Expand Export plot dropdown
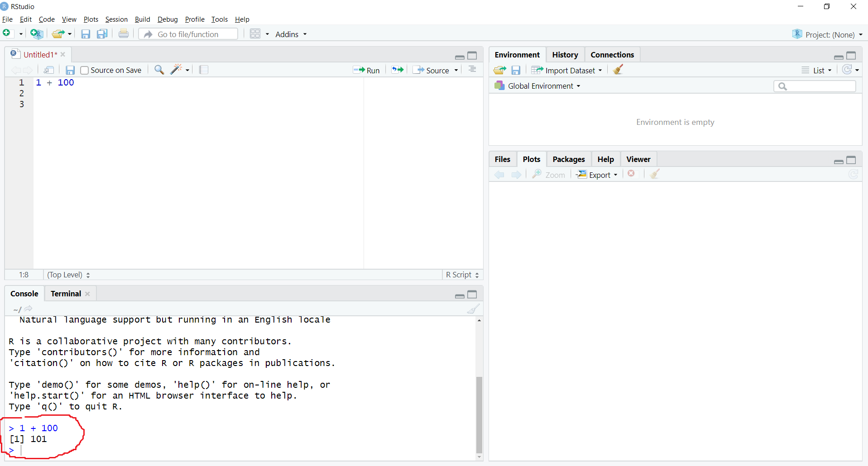Image resolution: width=868 pixels, height=466 pixels. pos(597,175)
